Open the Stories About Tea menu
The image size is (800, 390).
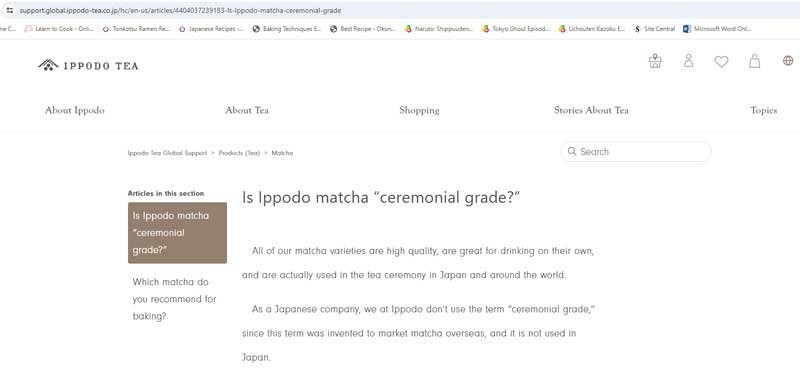(x=591, y=110)
